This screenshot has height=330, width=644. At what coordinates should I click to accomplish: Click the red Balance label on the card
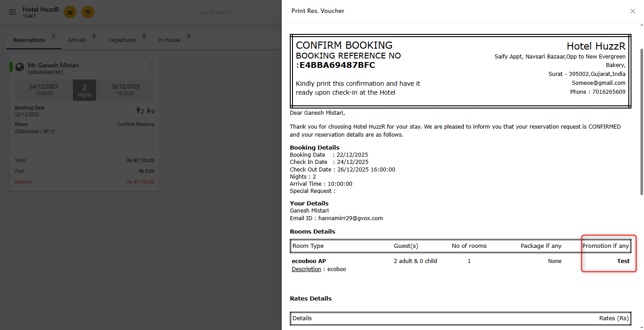pyautogui.click(x=23, y=182)
